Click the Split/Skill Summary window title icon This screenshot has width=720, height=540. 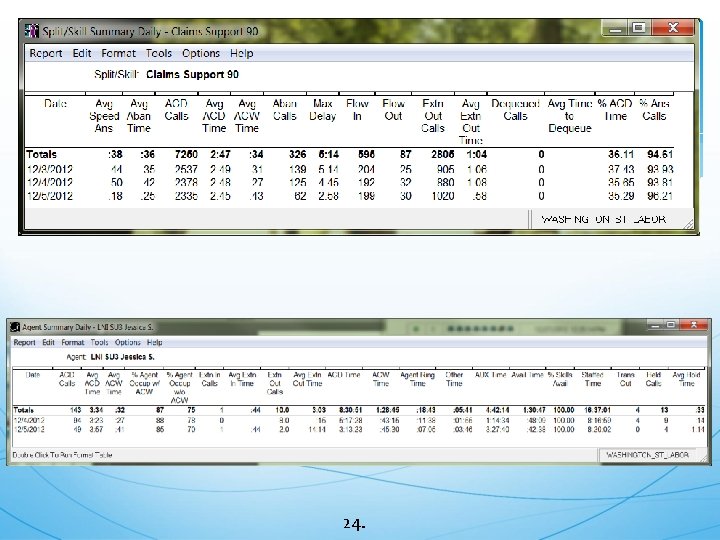pos(32,31)
